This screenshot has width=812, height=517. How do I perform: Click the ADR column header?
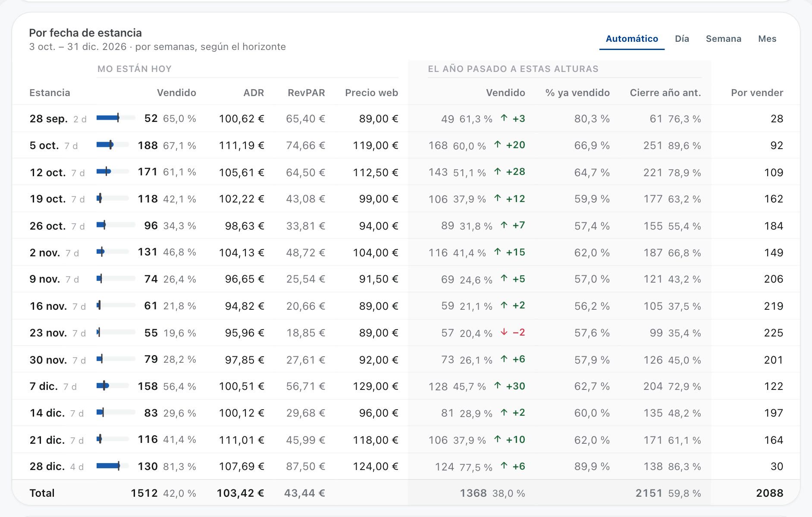coord(254,93)
